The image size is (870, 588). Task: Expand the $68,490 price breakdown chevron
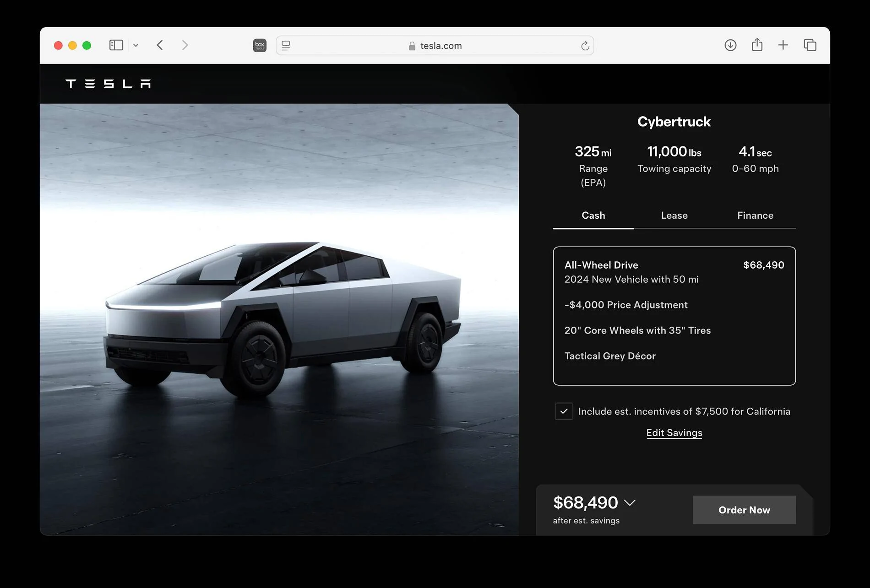coord(630,503)
